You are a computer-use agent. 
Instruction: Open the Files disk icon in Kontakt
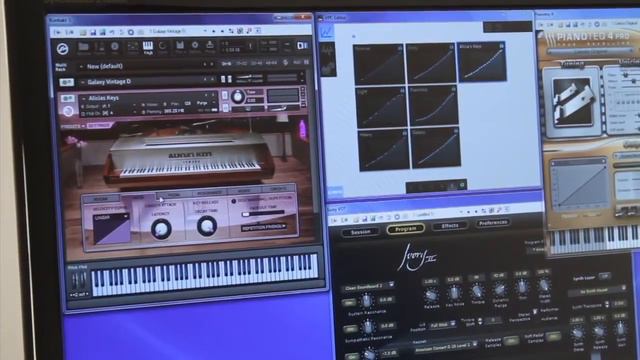tap(180, 47)
